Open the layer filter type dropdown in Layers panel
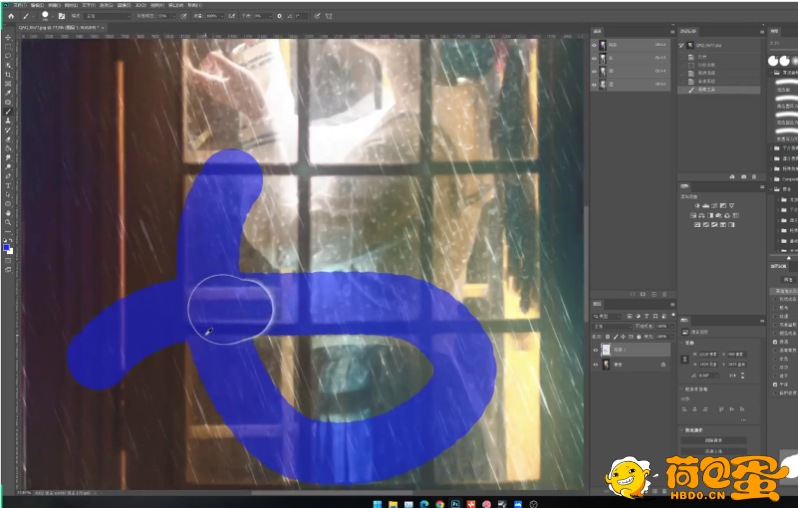Viewport: 798px width, 508px height. [607, 316]
